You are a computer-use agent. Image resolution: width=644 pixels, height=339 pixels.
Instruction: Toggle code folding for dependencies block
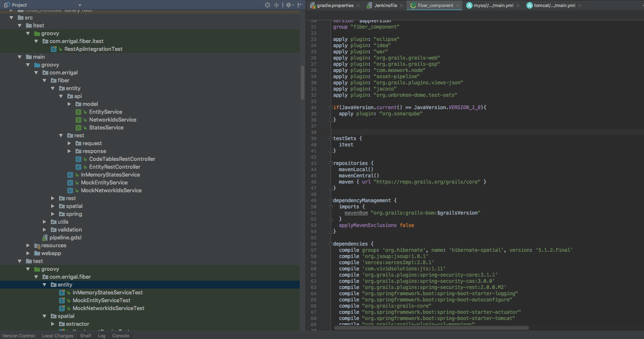coord(331,244)
